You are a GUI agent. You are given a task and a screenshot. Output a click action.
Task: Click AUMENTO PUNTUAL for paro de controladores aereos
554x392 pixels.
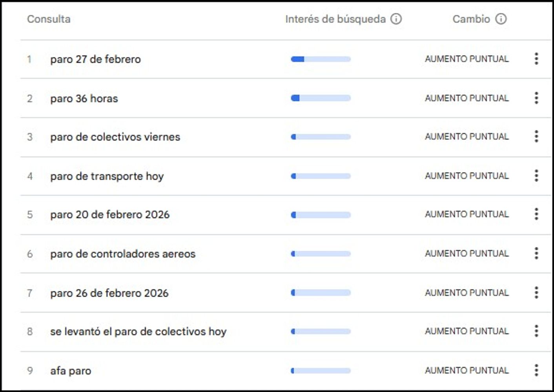[467, 253]
